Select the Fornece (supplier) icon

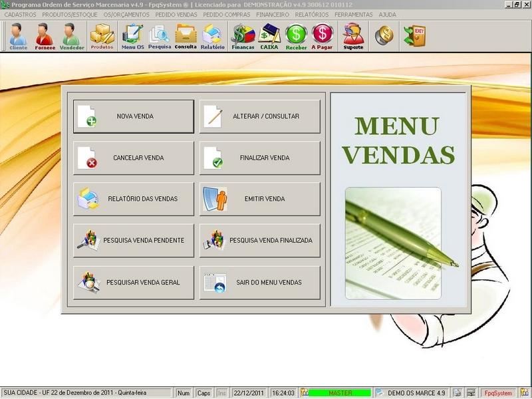tap(43, 37)
